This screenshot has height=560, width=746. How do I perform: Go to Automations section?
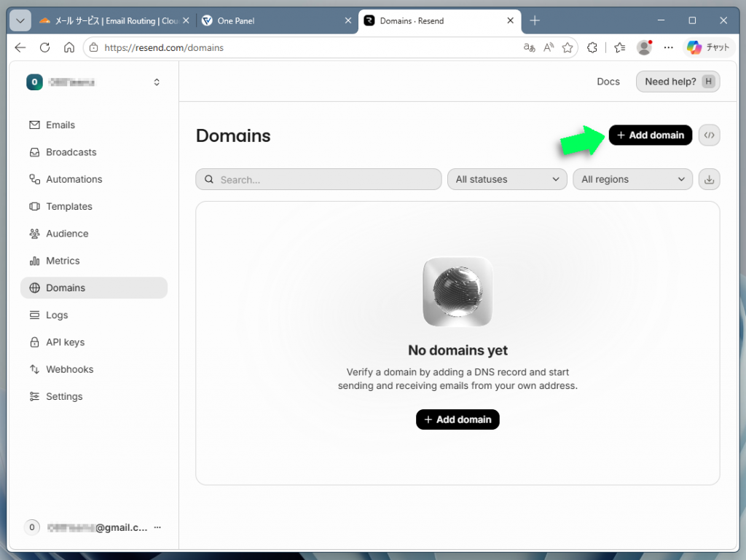(94, 179)
